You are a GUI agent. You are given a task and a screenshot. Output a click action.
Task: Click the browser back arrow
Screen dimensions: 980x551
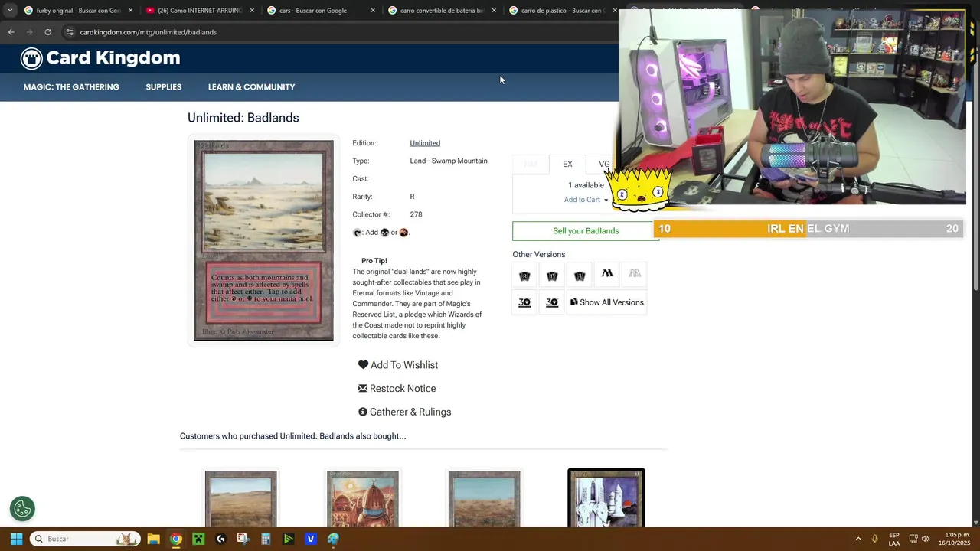point(11,32)
